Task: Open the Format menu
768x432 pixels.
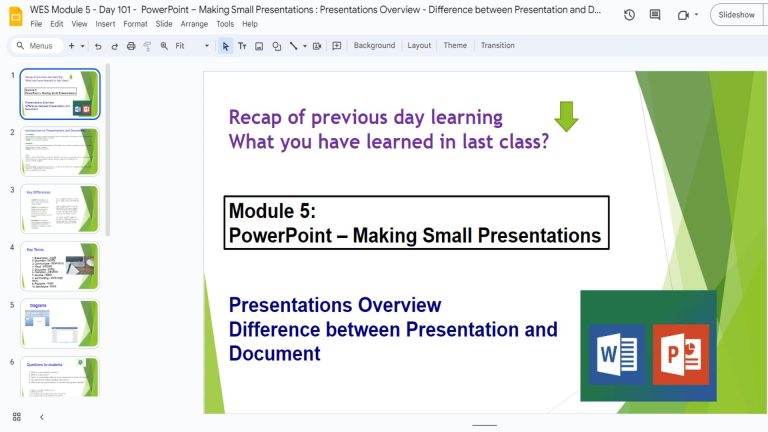Action: (135, 24)
